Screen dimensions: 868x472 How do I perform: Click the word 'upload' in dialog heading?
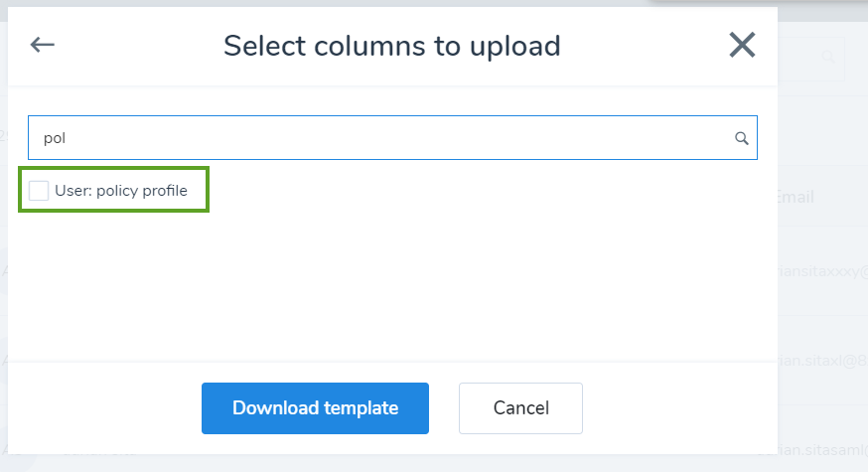(514, 46)
